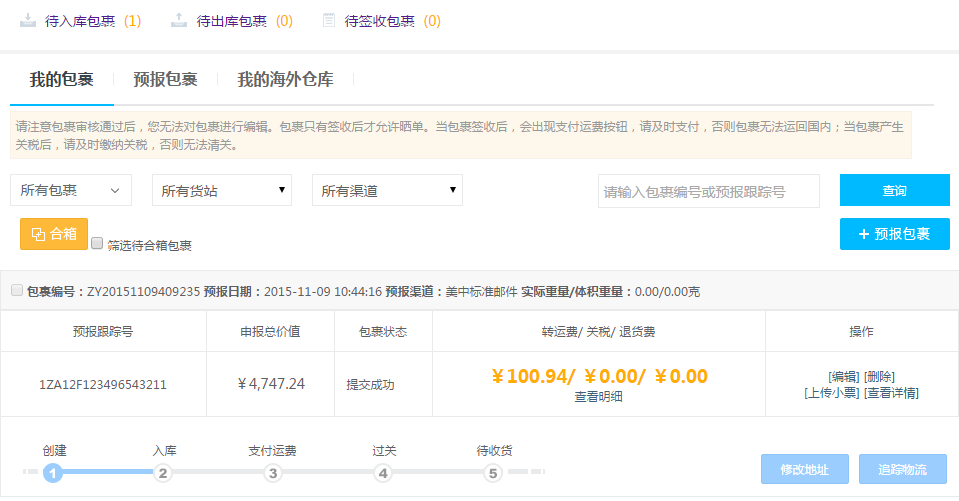Switch to the 预报包裹 tab
This screenshot has height=501, width=959.
[x=165, y=80]
